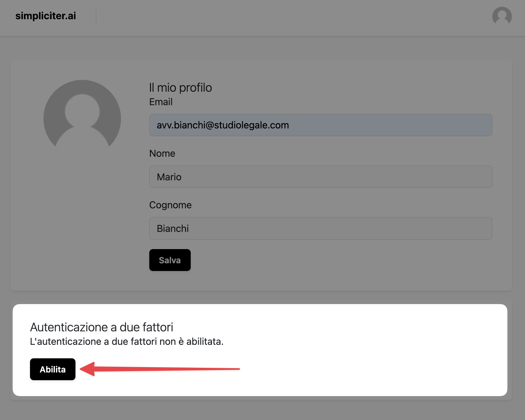Click the Nome label text
The image size is (525, 420).
(162, 153)
